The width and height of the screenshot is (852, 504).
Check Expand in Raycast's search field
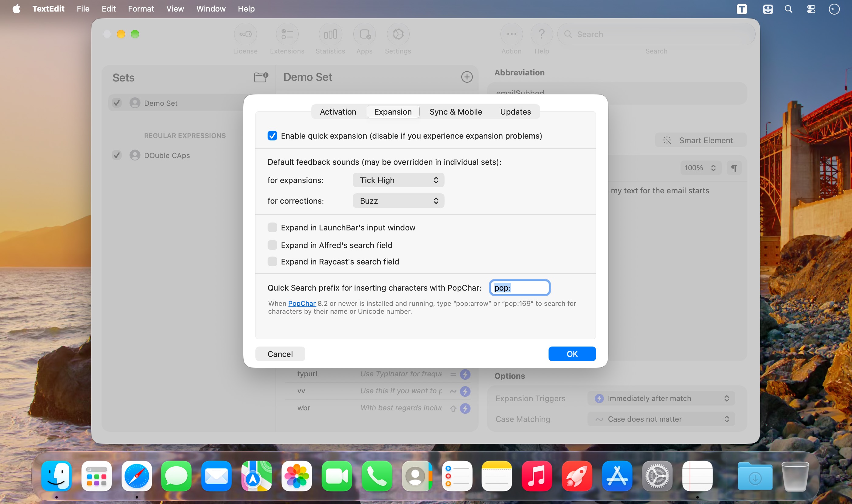272,261
